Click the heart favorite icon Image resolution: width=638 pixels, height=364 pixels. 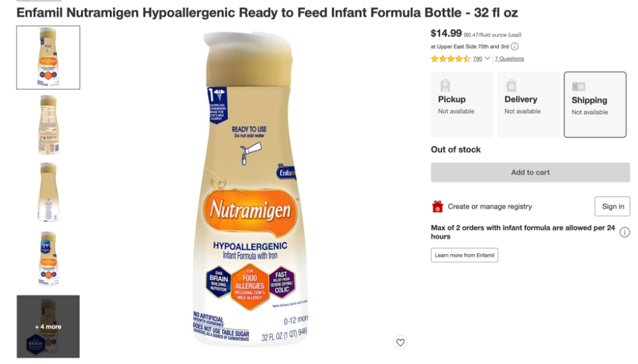point(401,342)
